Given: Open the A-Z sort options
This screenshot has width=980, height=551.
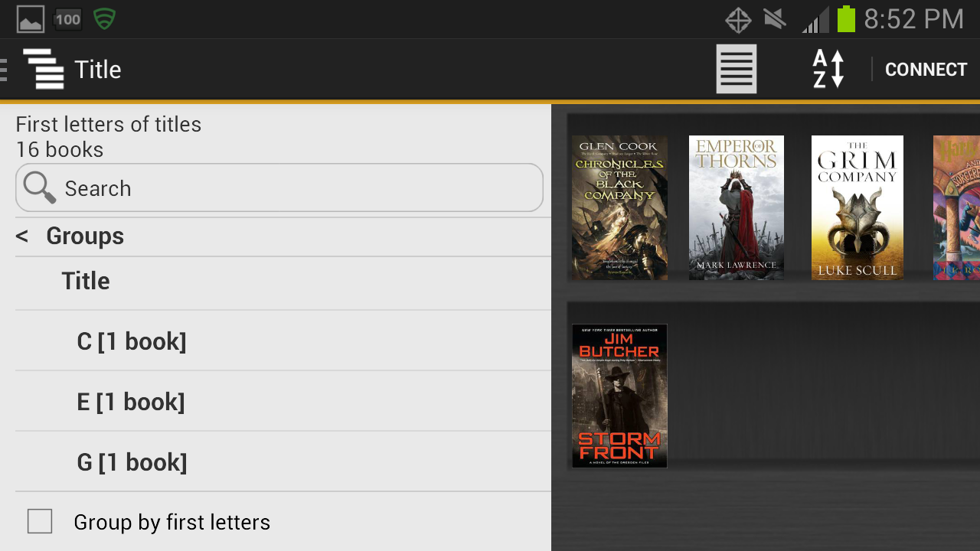Looking at the screenshot, I should click(x=828, y=69).
